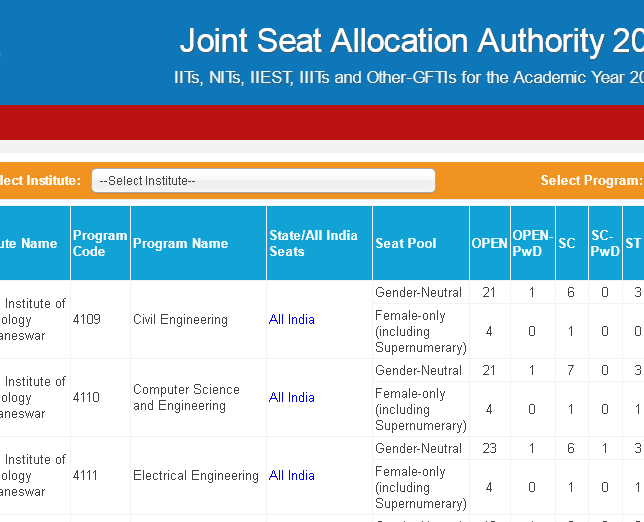
Task: Click the All India link for Electrical Engineering
Action: [292, 476]
